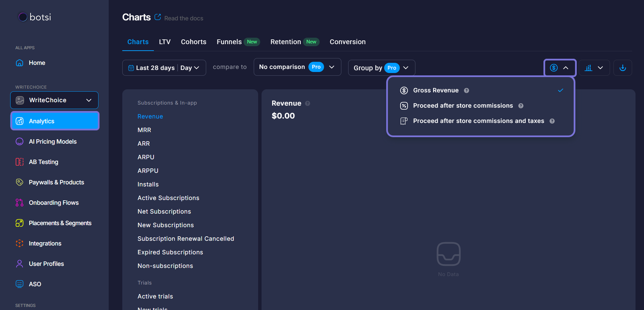Click the Integrations sidebar icon
The height and width of the screenshot is (310, 644).
pyautogui.click(x=20, y=243)
